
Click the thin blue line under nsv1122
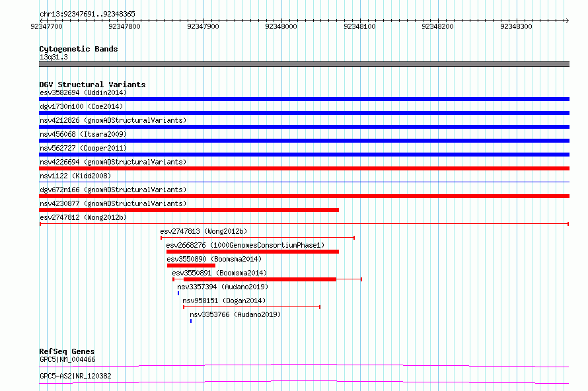point(304,182)
